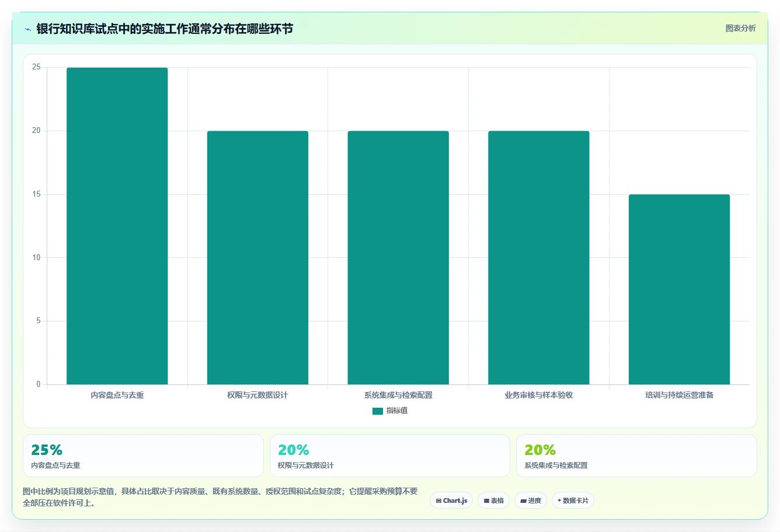
Task: Click the lightning icon beside the title
Action: tap(27, 29)
